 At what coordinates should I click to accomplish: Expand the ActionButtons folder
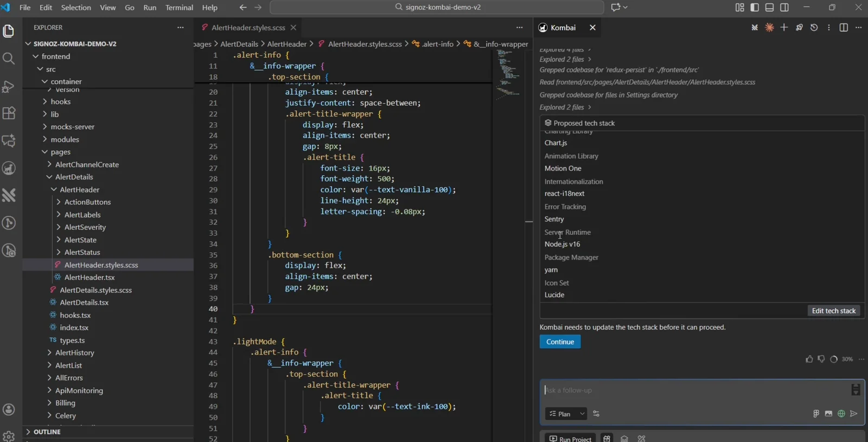click(87, 202)
